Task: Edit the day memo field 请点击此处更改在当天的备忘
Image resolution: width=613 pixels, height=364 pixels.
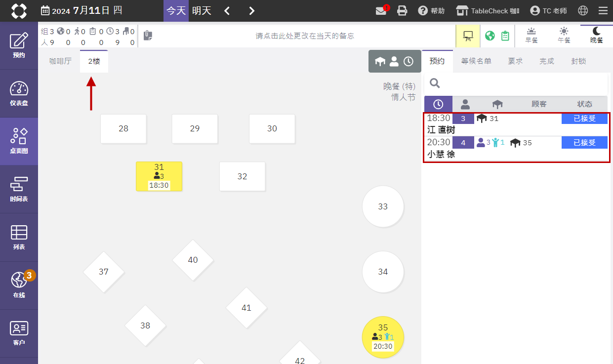Action: coord(305,36)
